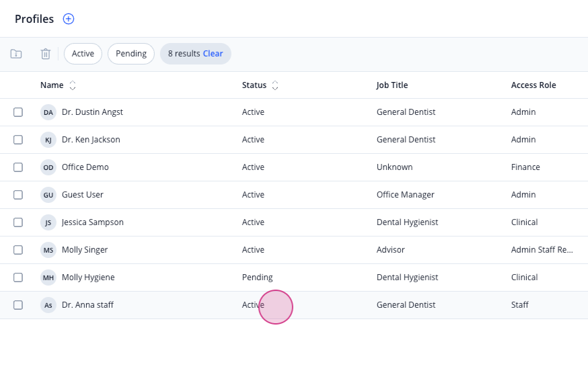Click Clinical role for Jessica Sampson
The width and height of the screenshot is (588, 385).
(x=524, y=222)
